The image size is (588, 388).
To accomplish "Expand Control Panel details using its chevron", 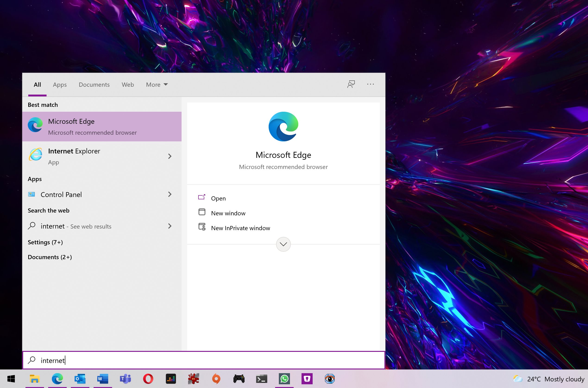I will point(170,194).
